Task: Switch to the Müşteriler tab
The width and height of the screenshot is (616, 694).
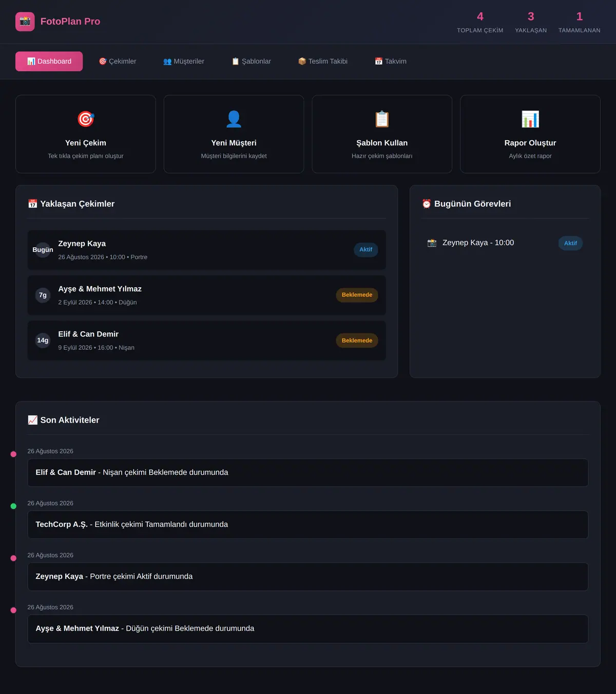Action: coord(184,61)
